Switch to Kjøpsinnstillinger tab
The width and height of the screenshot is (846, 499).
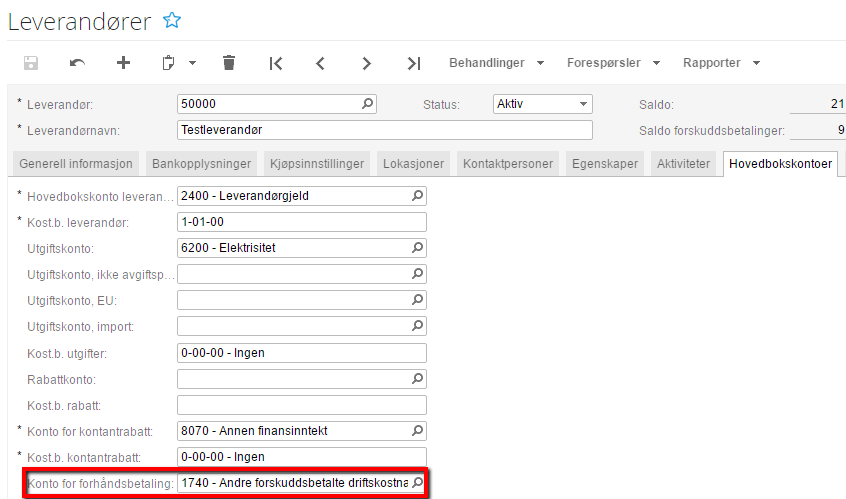(317, 163)
